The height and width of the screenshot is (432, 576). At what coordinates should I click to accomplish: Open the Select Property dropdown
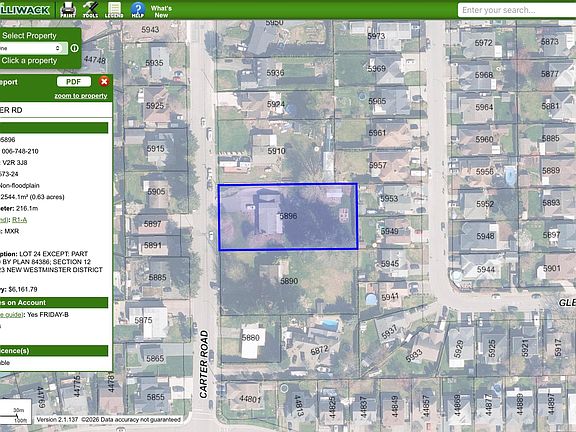34,48
